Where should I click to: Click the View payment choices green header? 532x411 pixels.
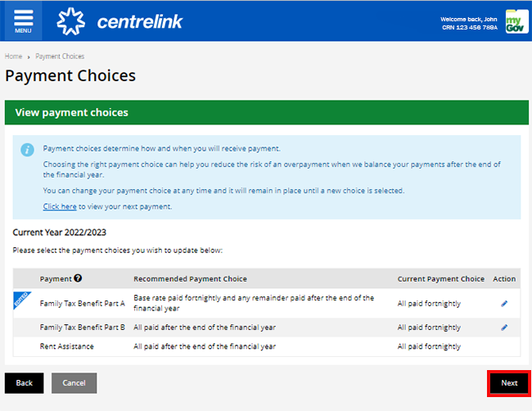[266, 112]
